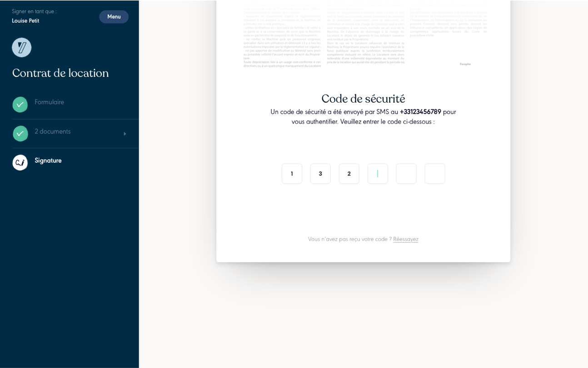Click the green checkmark beside Formulaire
The height and width of the screenshot is (368, 588).
coord(20,104)
